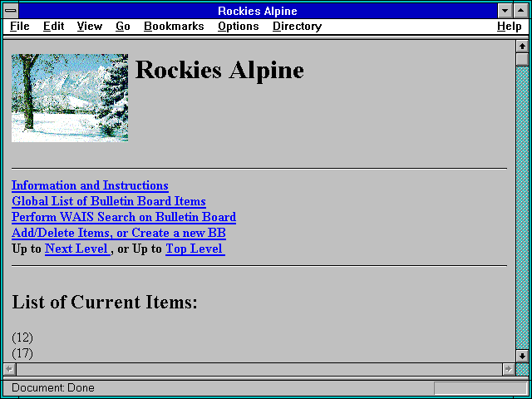Image resolution: width=532 pixels, height=399 pixels.
Task: Open Perform WAIS Search on Bulletin Board
Action: 124,217
